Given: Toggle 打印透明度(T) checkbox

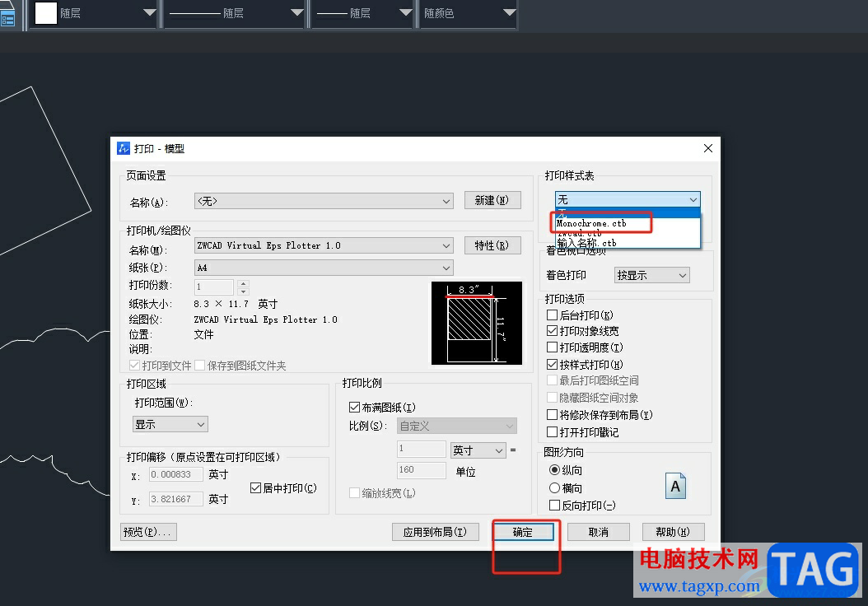Looking at the screenshot, I should tap(552, 347).
